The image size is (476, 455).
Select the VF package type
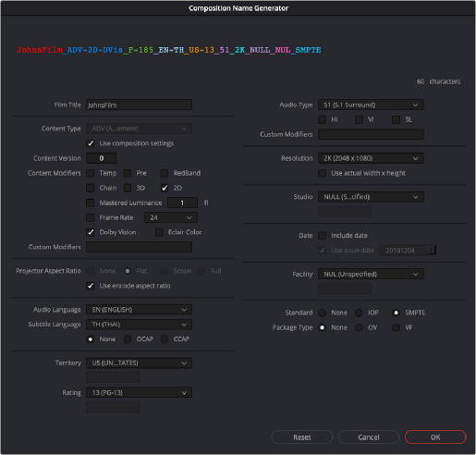point(396,327)
